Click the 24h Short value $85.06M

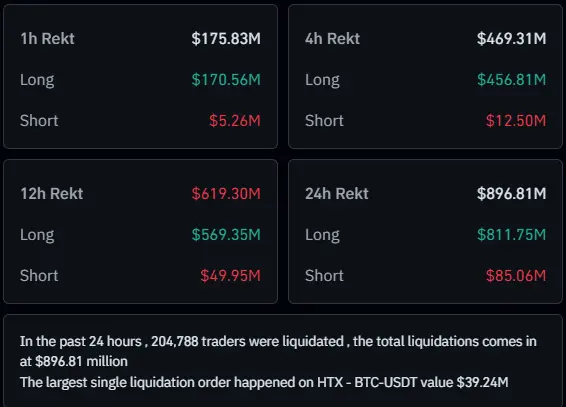(x=516, y=276)
